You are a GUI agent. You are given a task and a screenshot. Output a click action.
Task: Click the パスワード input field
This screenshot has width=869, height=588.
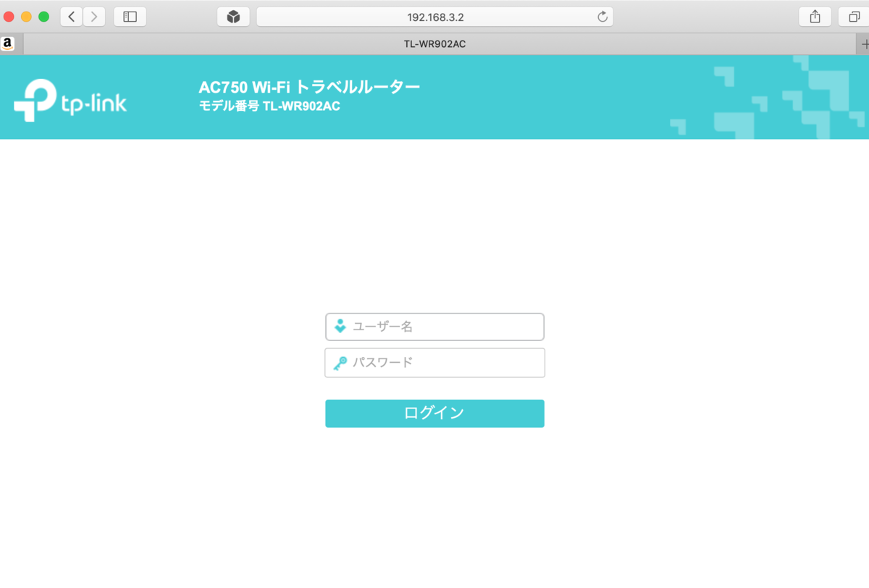tap(434, 362)
